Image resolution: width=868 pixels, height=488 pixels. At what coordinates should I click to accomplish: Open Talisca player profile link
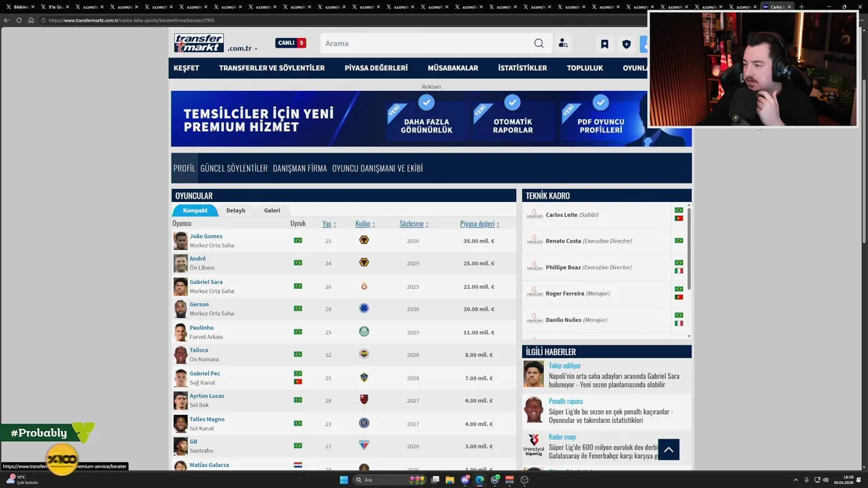199,350
